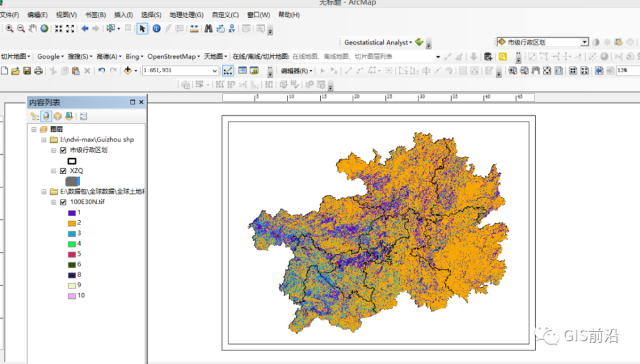Collapse the 图层 data frame tree node
640x364 pixels.
coord(34,129)
